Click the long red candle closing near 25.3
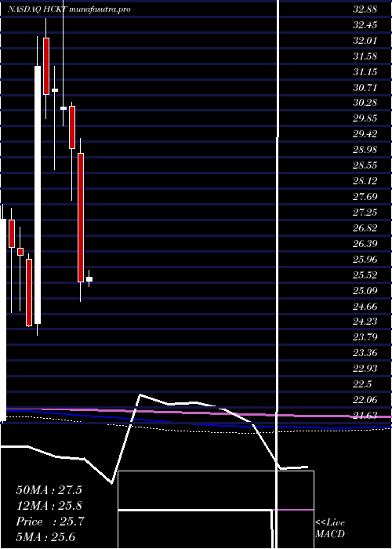Screen dimensions: 392x549 (x=81, y=217)
